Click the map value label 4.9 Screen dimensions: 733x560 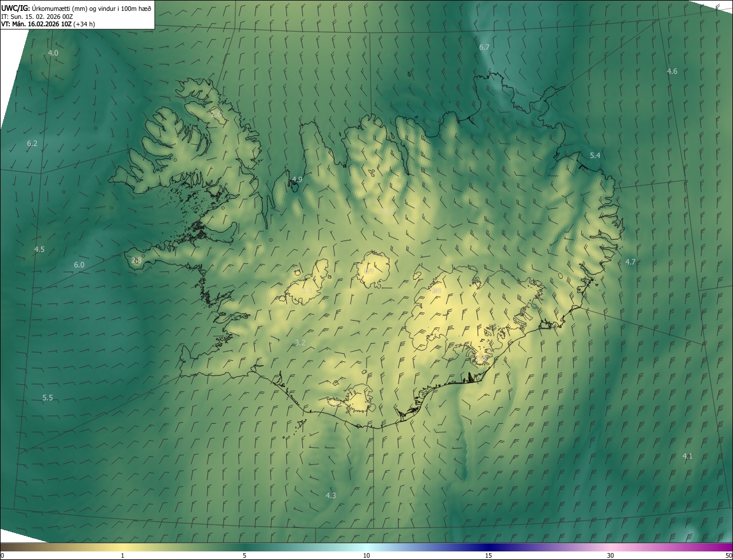(x=297, y=179)
